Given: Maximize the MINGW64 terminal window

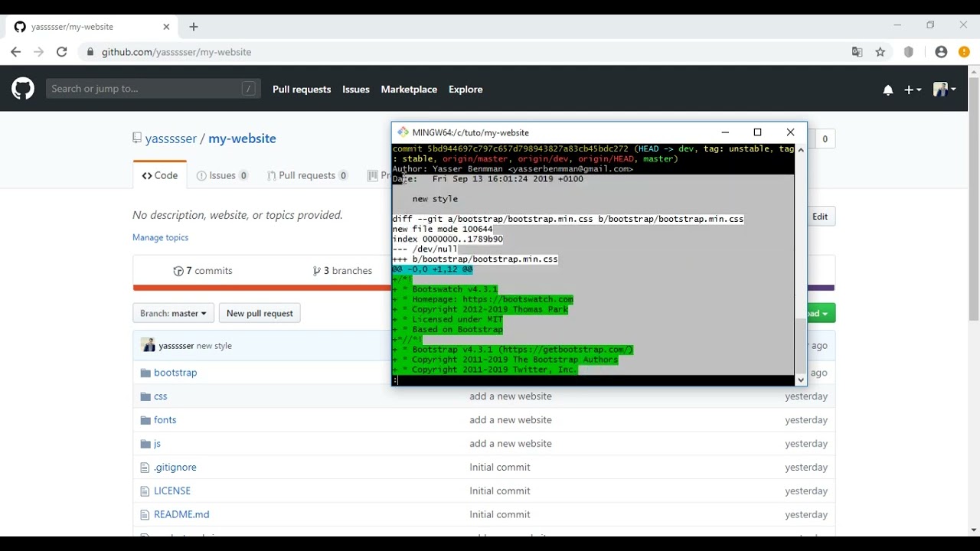Looking at the screenshot, I should [x=758, y=132].
